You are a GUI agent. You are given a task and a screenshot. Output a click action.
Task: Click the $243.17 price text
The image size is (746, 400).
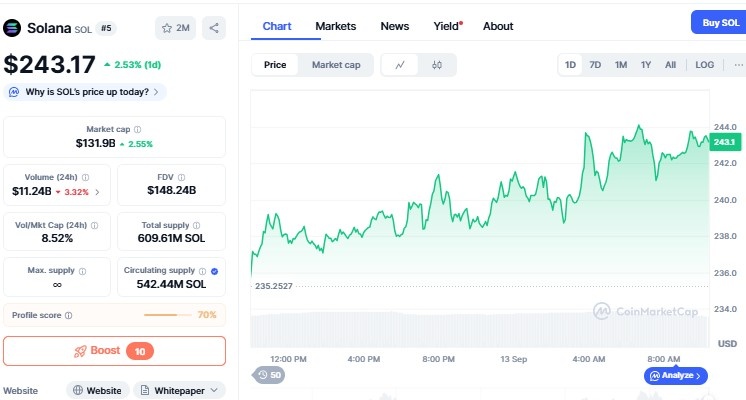coord(49,65)
